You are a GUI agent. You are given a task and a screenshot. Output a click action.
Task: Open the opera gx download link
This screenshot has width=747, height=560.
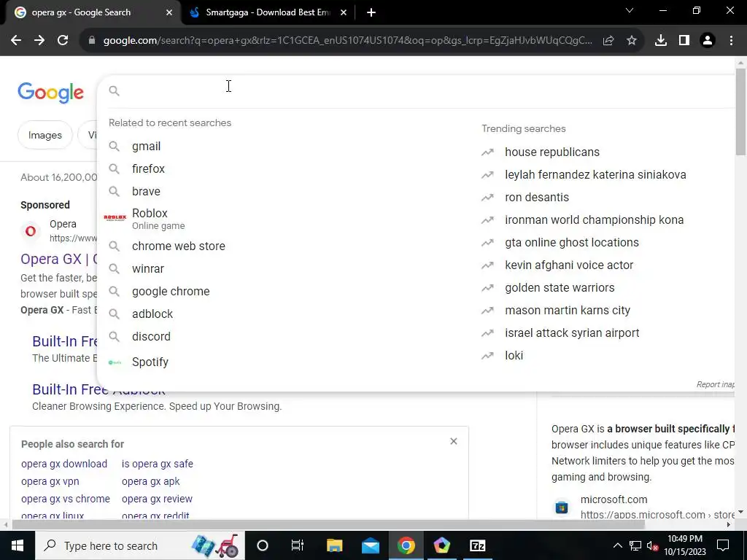click(x=64, y=464)
